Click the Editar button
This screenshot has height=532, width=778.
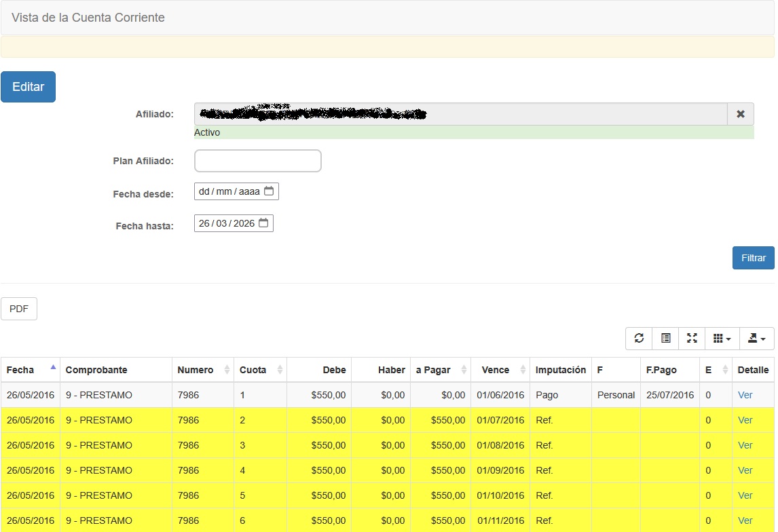(x=28, y=87)
